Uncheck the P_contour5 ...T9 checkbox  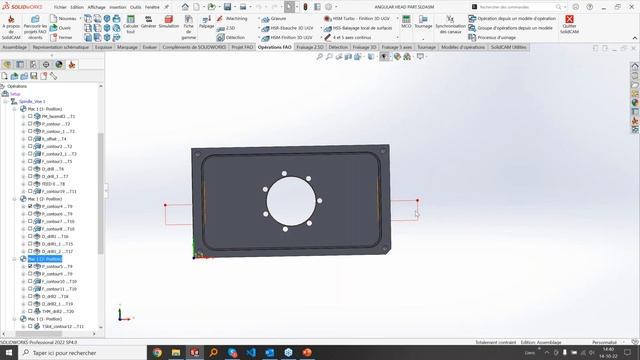(30, 266)
